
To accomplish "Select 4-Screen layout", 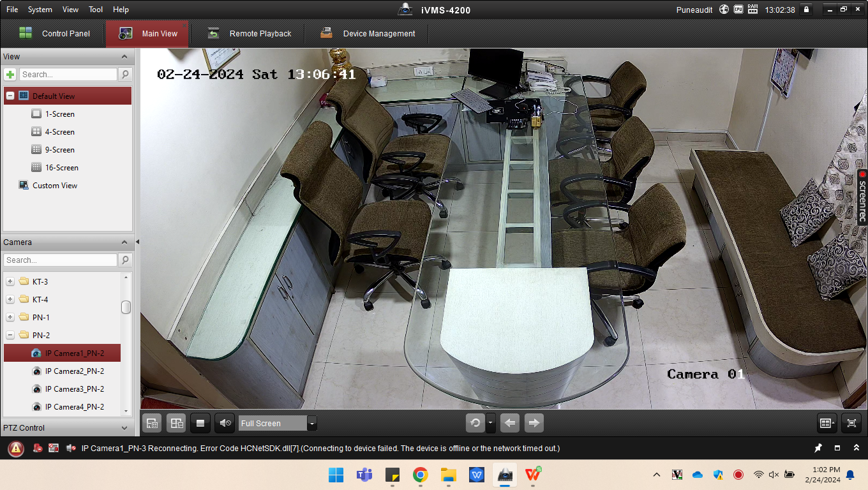I will (x=59, y=132).
